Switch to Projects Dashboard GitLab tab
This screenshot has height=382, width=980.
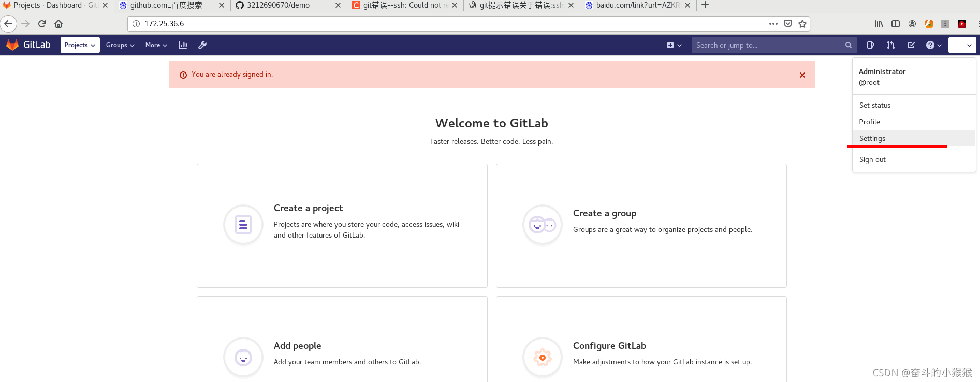56,5
